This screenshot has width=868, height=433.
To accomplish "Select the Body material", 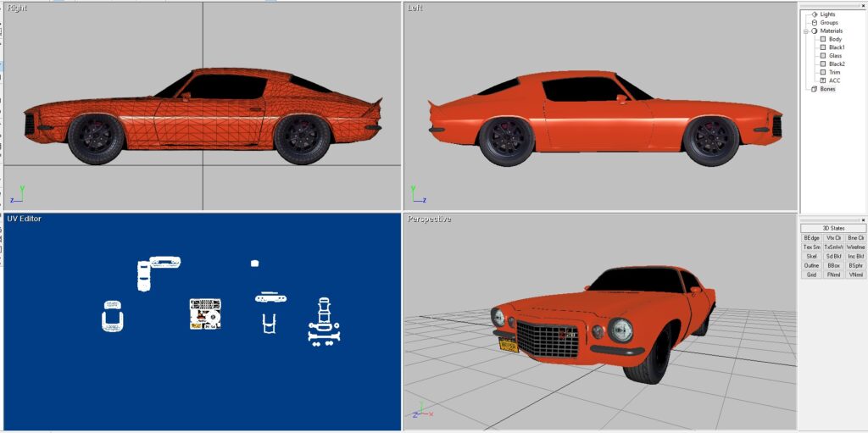I will 835,39.
